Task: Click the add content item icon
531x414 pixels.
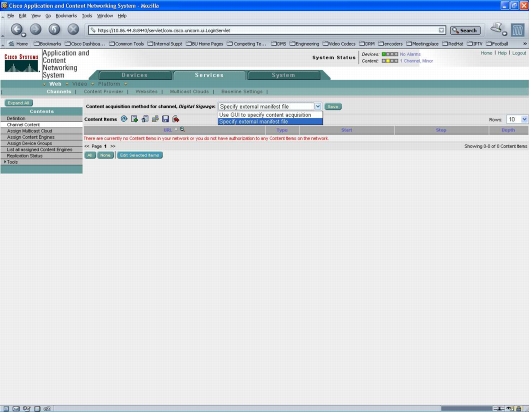Action: [134, 119]
